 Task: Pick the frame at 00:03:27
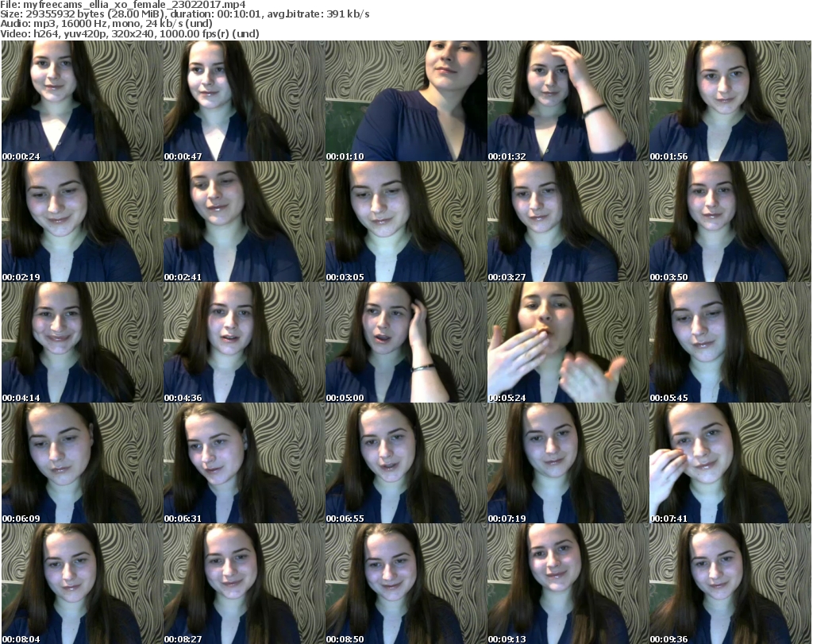click(568, 222)
